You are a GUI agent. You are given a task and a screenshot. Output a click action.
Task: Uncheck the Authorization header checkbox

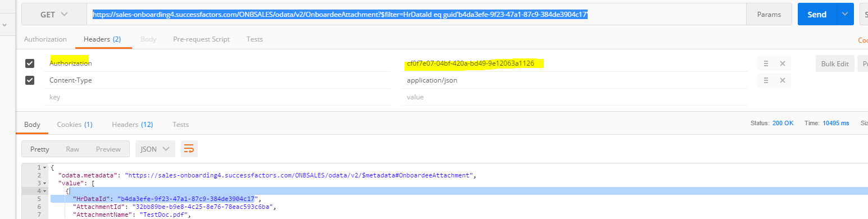30,63
